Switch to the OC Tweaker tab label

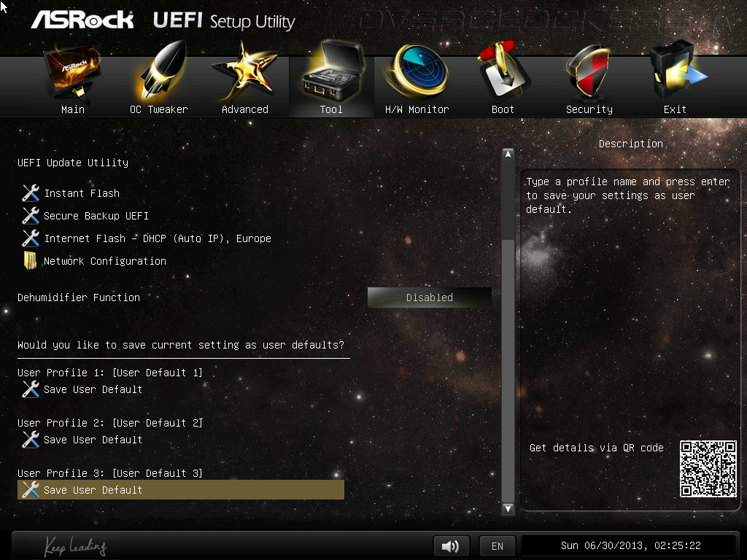158,109
